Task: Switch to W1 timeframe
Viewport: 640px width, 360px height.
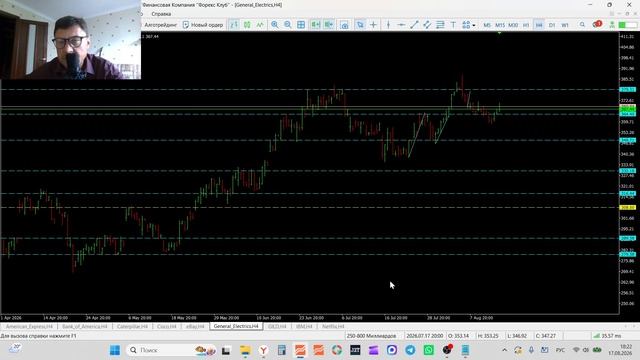Action: (x=565, y=25)
